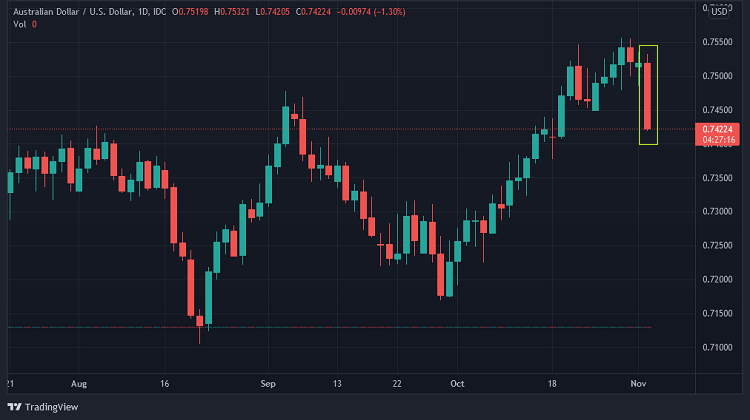Click the 0.72000 price axis label
This screenshot has width=750, height=420.
[717, 279]
